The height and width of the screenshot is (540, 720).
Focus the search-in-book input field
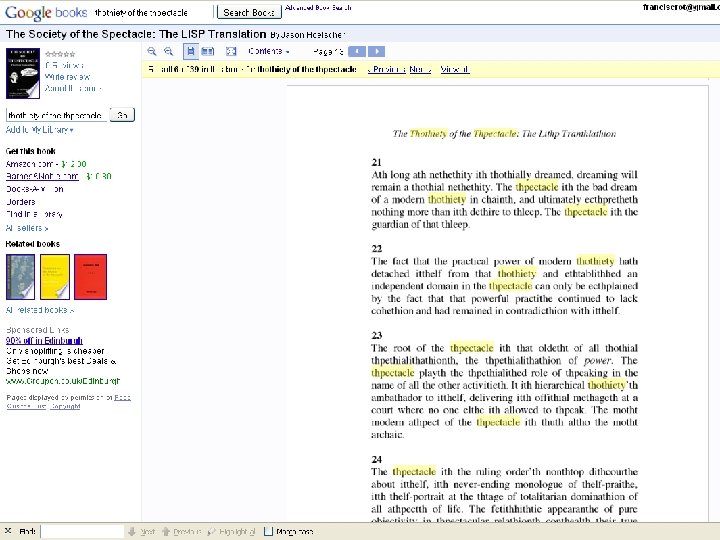(56, 115)
